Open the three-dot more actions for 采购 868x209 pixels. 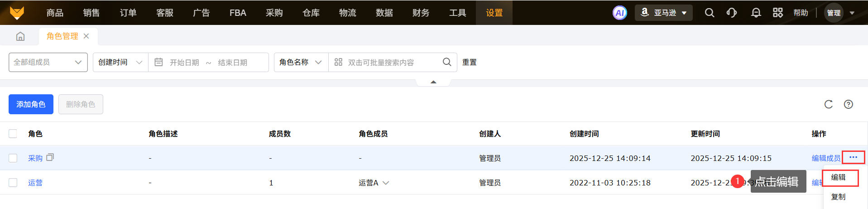coord(853,157)
